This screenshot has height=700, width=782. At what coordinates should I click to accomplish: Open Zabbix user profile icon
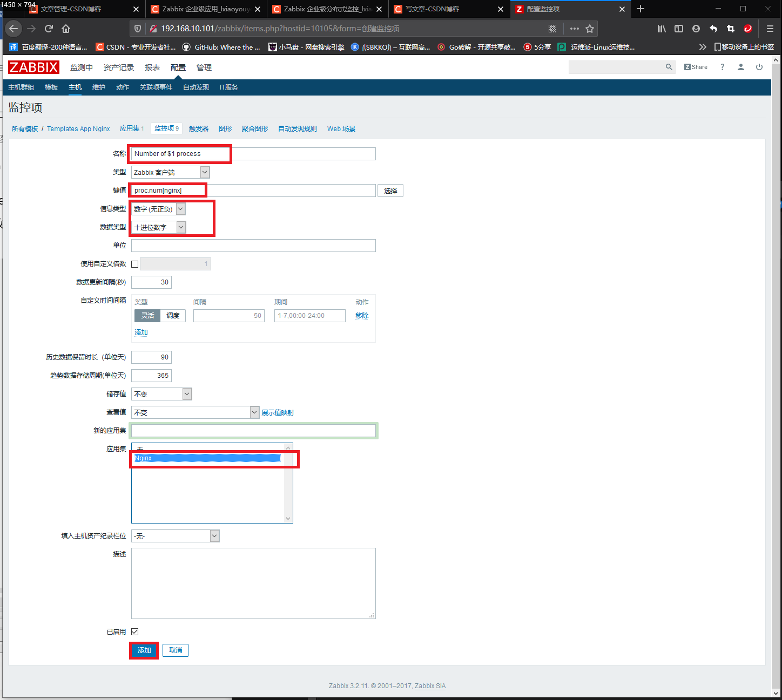(x=741, y=67)
